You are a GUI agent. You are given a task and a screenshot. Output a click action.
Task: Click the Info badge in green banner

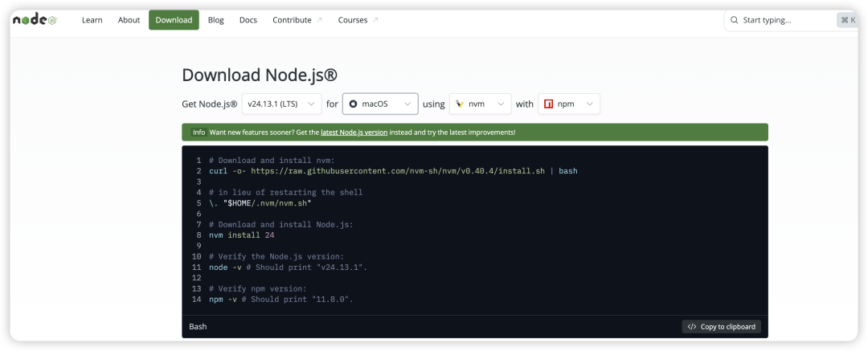pos(199,133)
